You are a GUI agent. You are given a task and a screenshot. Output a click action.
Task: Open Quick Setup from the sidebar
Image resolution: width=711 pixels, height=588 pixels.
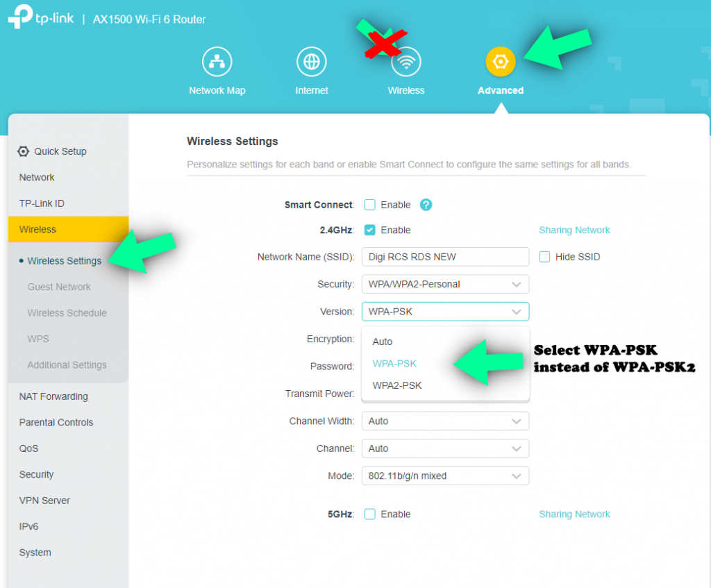(60, 151)
